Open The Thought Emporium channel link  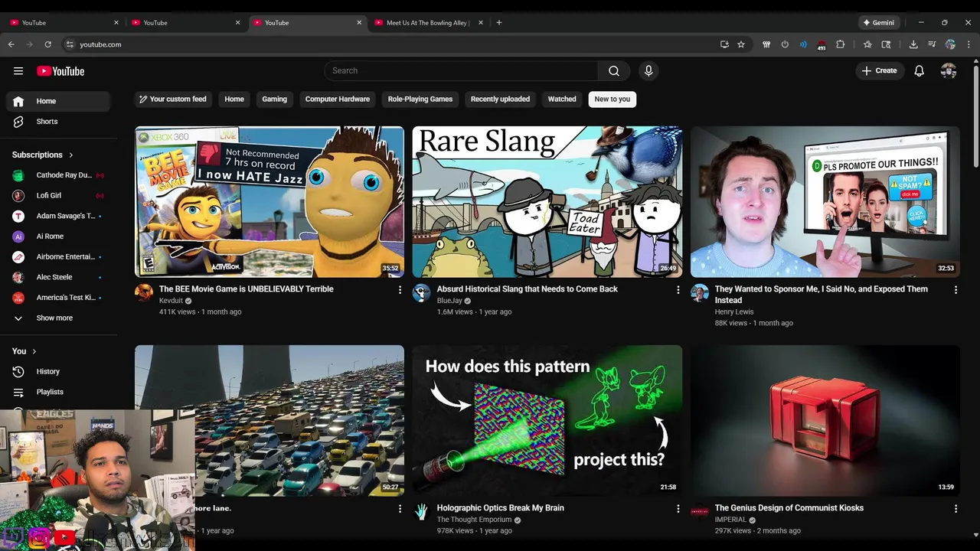point(474,520)
